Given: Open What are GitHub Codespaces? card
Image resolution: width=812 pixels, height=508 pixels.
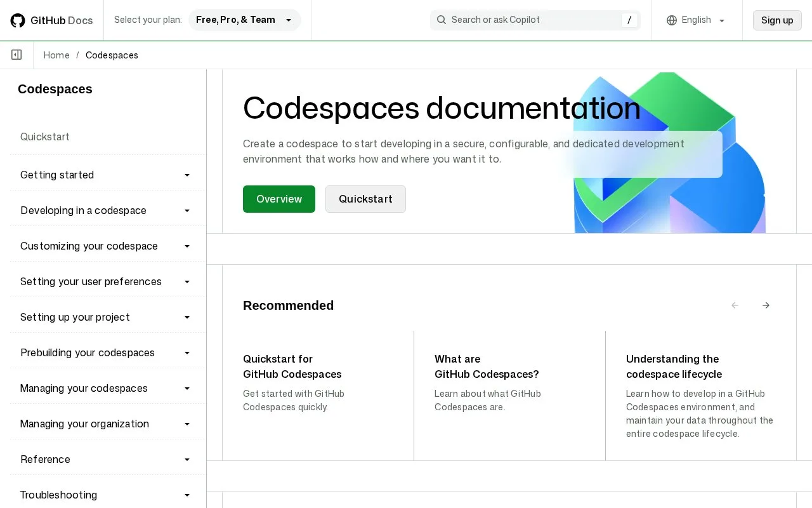Looking at the screenshot, I should [487, 366].
